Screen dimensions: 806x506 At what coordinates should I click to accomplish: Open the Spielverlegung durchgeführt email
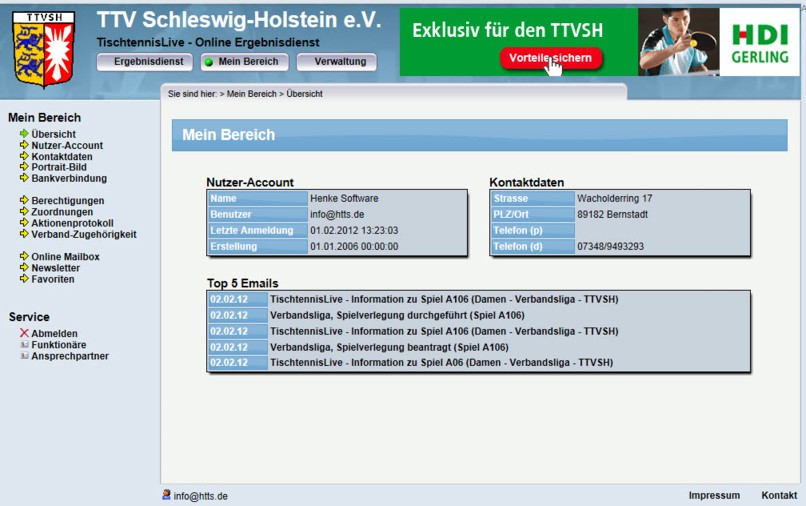396,315
